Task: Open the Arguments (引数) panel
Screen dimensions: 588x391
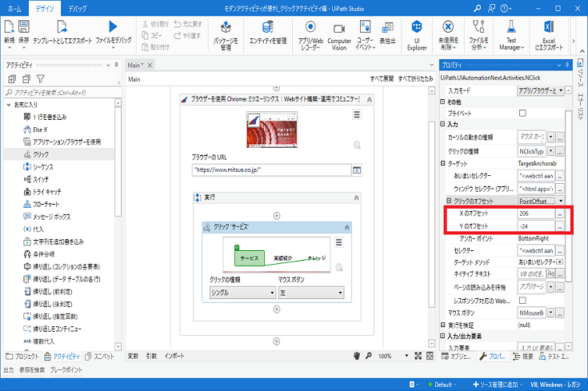Action: click(151, 356)
